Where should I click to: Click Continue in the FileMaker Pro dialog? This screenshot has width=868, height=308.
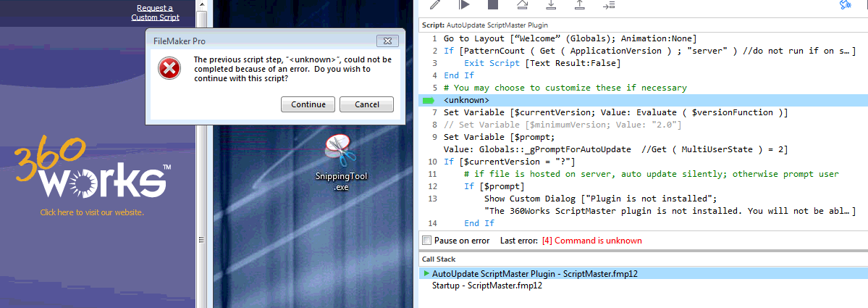[308, 104]
